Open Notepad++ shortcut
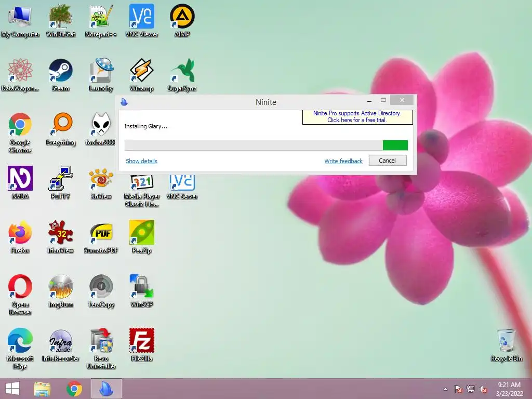 [x=101, y=21]
